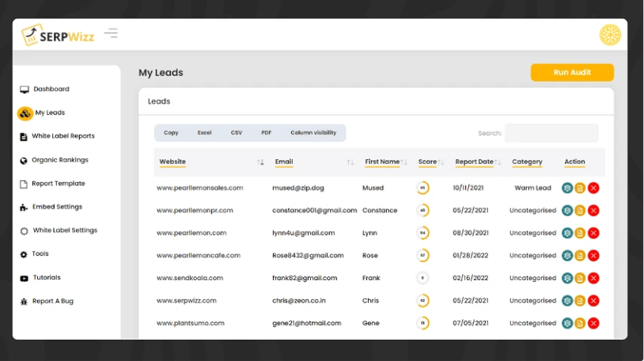
Task: Click the teal icon for pearllemonsales.com
Action: pos(567,188)
